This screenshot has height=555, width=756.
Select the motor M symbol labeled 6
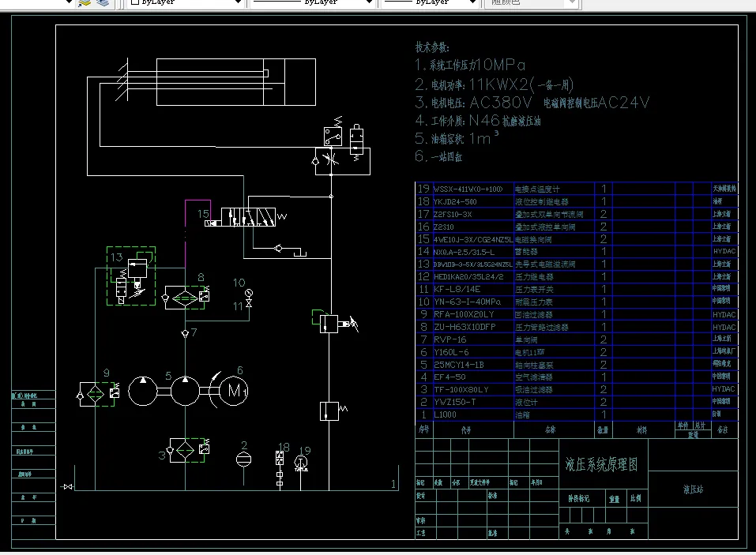click(x=234, y=390)
